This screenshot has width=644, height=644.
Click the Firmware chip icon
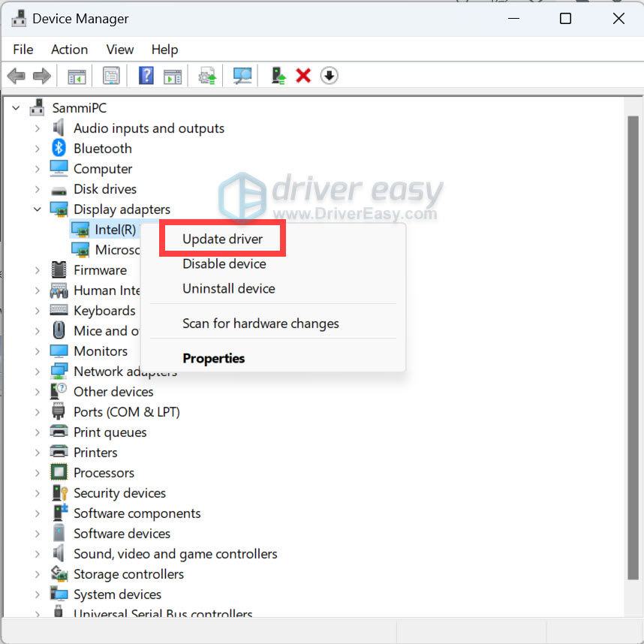[59, 270]
